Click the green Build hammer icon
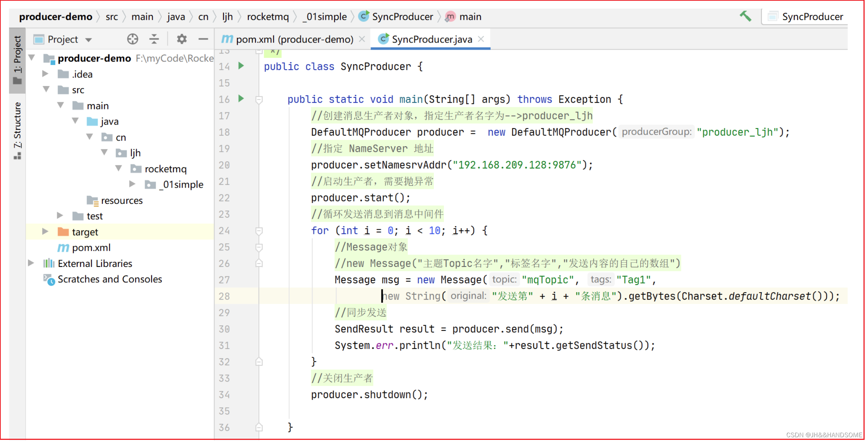 745,16
